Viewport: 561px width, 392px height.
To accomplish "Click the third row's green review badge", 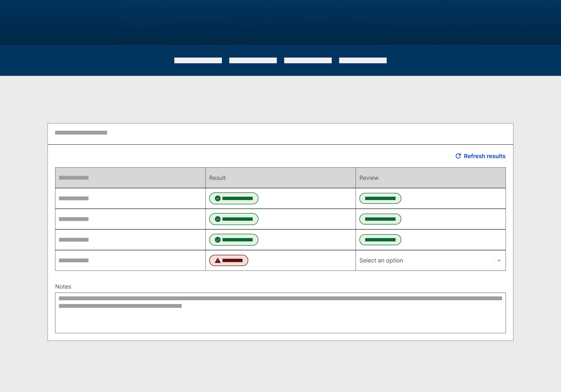I will click(380, 240).
